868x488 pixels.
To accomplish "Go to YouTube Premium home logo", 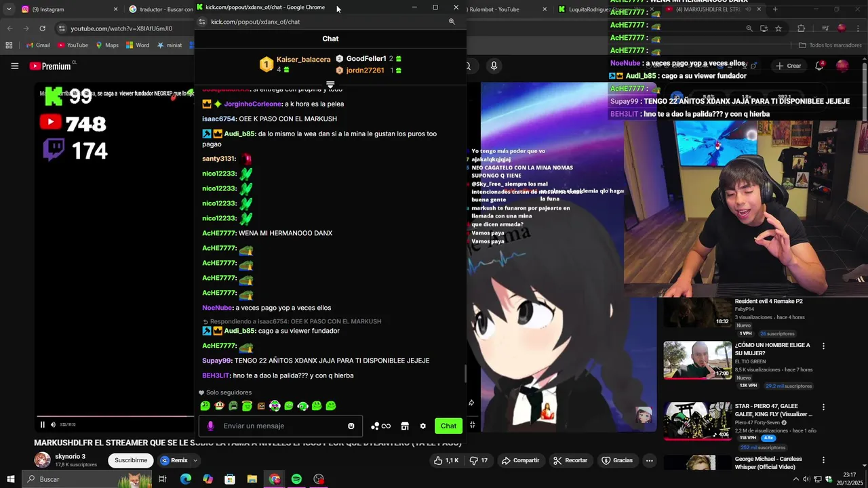I will coord(50,66).
